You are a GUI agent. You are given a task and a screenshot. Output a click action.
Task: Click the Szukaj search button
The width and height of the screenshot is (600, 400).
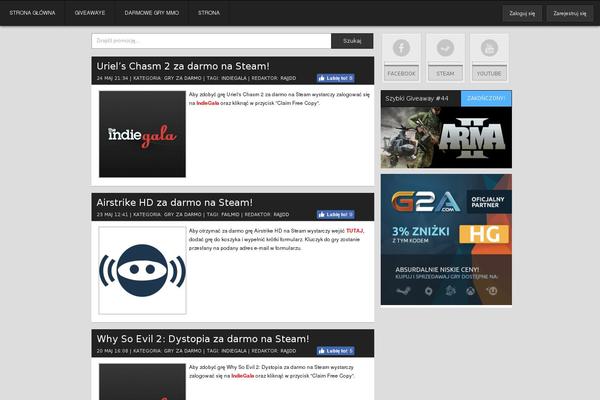point(352,41)
